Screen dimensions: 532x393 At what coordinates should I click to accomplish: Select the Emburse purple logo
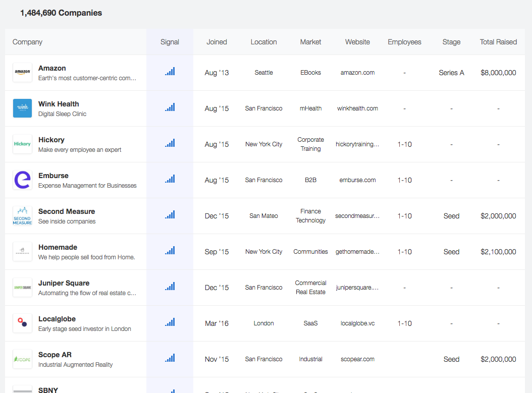22,180
